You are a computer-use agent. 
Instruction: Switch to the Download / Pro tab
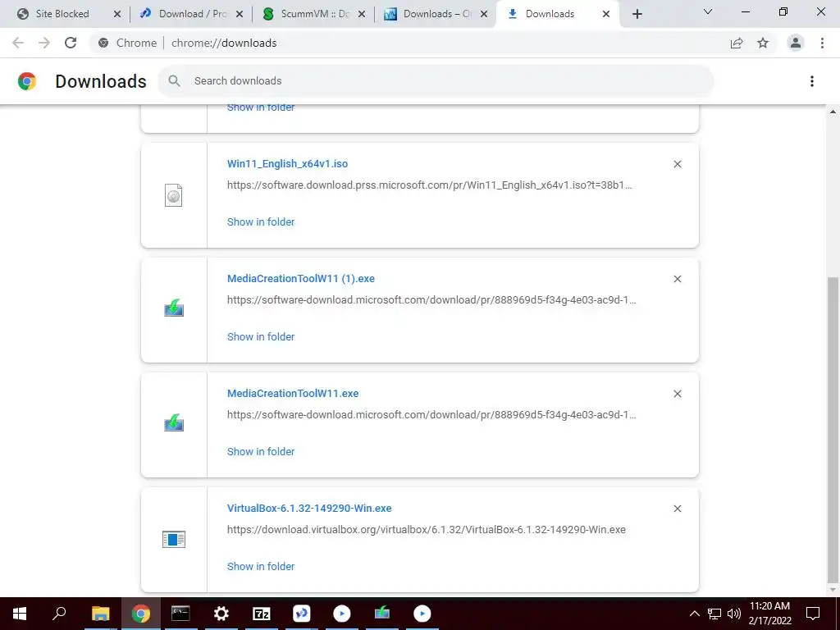coord(192,14)
